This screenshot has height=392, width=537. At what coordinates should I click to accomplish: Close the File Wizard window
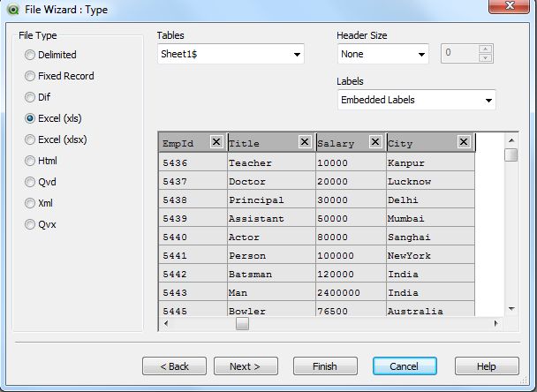click(510, 6)
